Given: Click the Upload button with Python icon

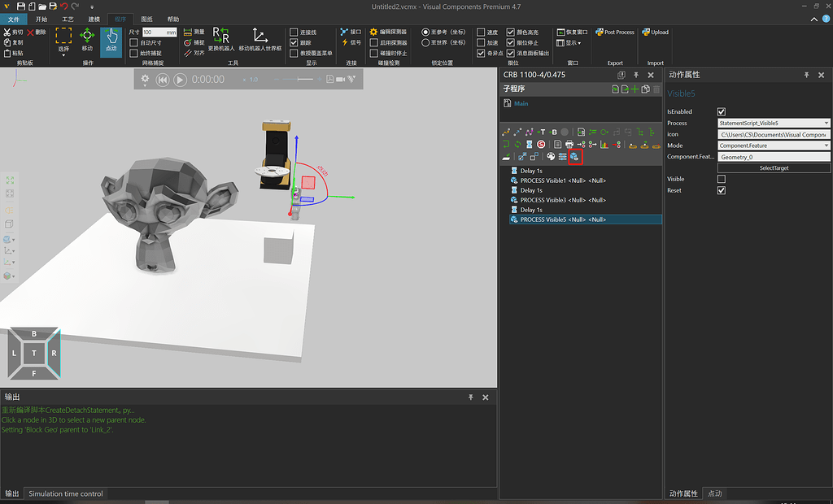Looking at the screenshot, I should (x=655, y=33).
